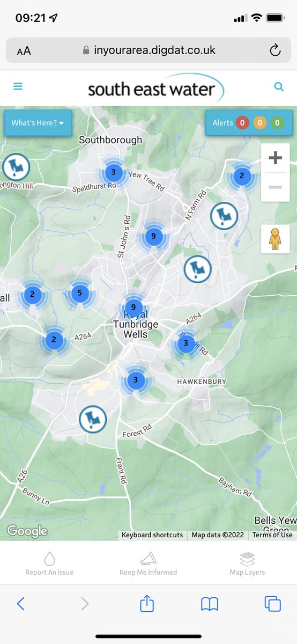
Task: Click the South East Water logo
Action: coord(156,88)
